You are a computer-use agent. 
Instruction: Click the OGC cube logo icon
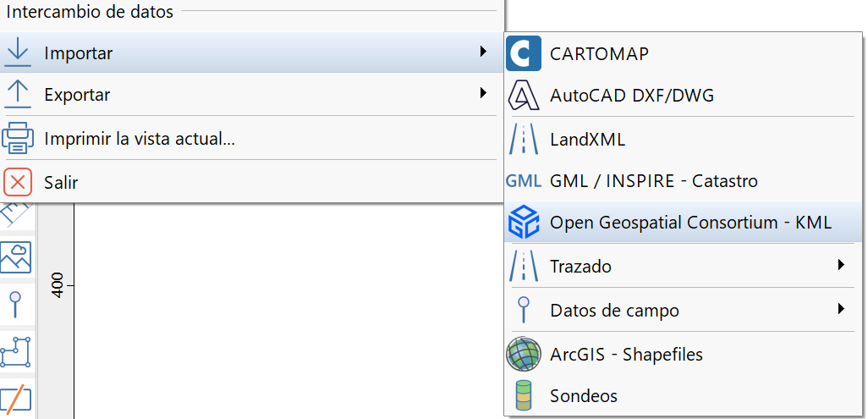click(x=524, y=223)
